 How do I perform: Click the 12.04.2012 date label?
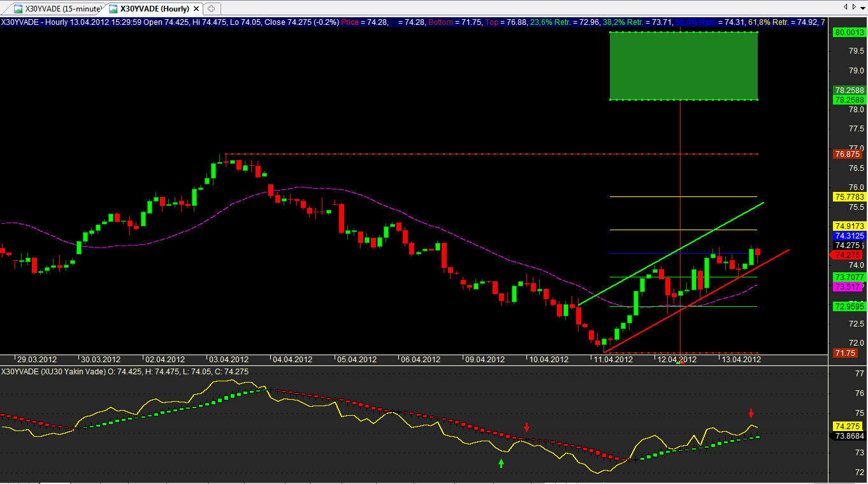coord(677,360)
